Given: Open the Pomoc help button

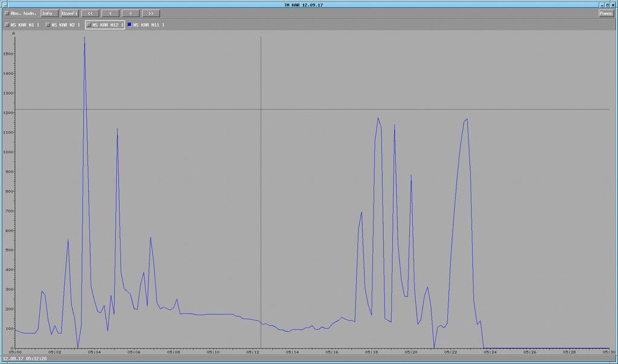Looking at the screenshot, I should click(x=606, y=13).
